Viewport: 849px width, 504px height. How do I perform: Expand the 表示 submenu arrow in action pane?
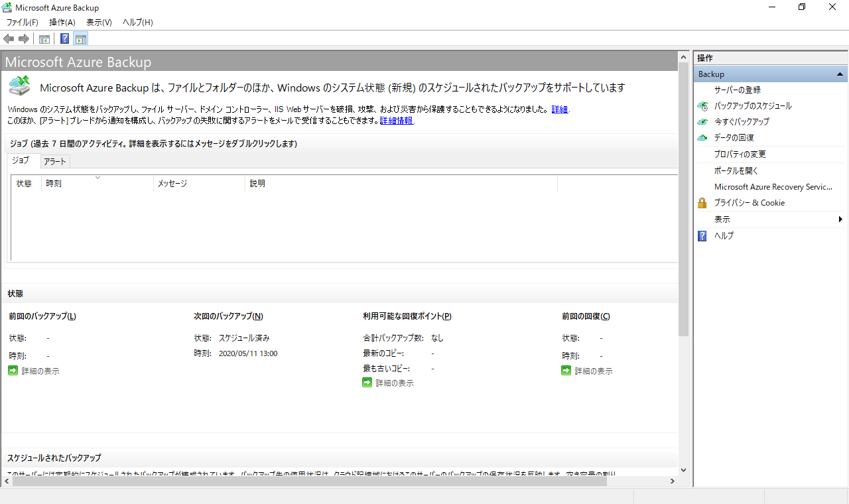click(840, 220)
